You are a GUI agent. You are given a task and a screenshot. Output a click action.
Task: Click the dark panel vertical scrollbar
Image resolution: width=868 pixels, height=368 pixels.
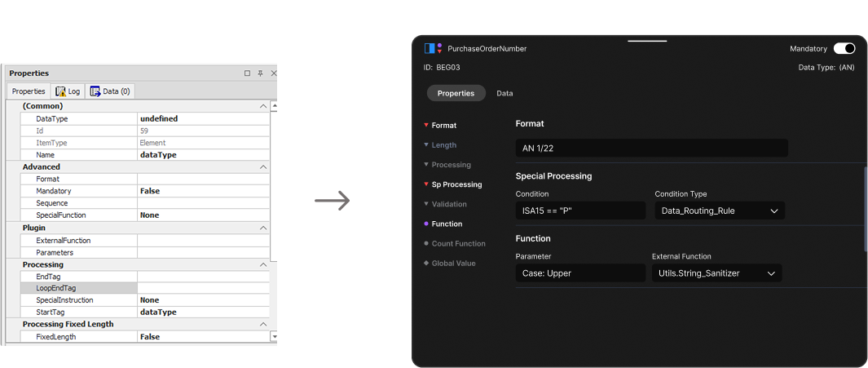click(866, 208)
